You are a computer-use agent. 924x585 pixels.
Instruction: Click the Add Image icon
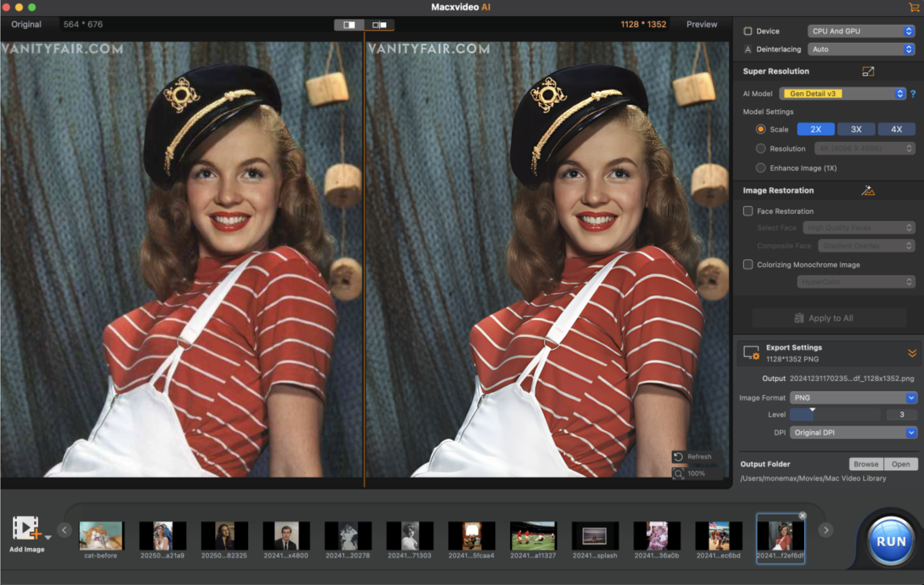(26, 529)
